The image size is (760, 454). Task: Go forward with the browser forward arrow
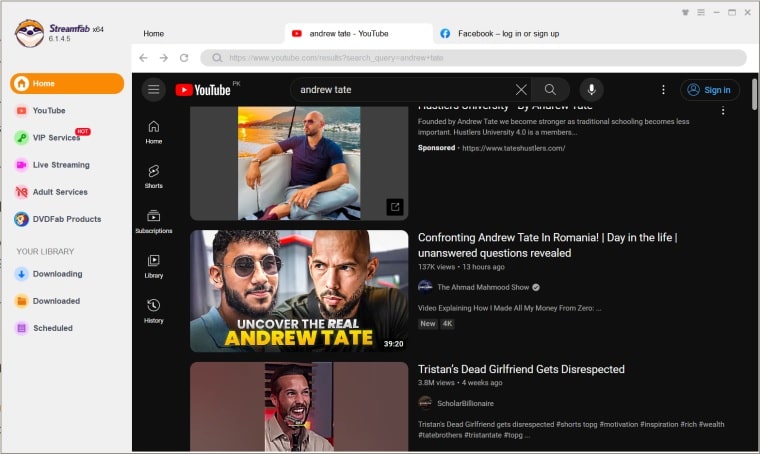164,58
